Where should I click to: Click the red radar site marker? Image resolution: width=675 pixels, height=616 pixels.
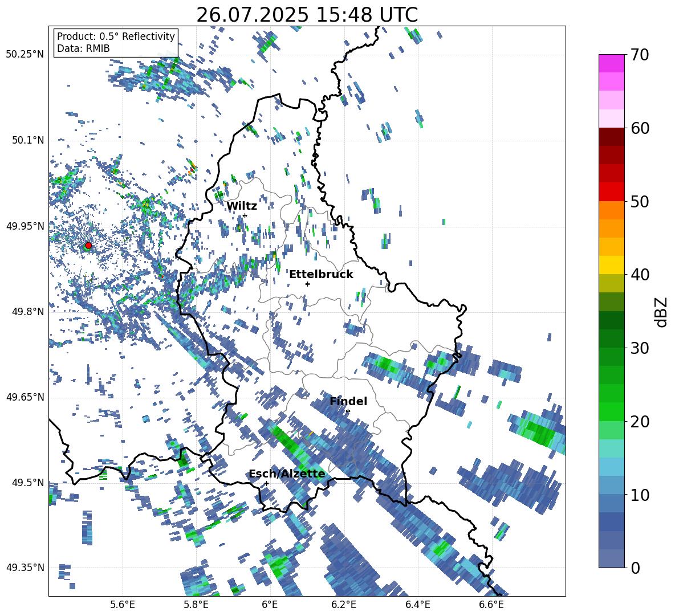click(88, 245)
